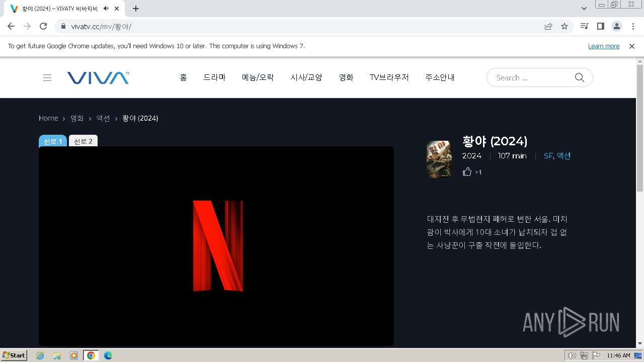Open Microsoft Edge from taskbar

point(108,355)
